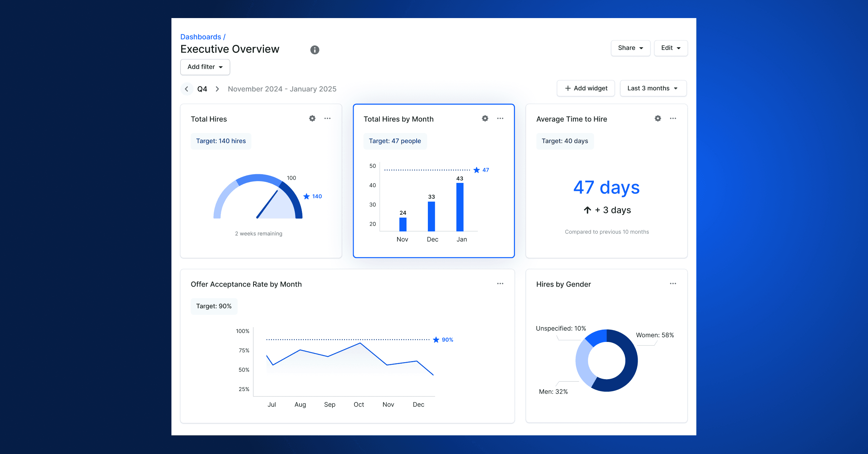Open the Last 3 months period selector
Image resolution: width=868 pixels, height=454 pixels.
[x=653, y=88]
